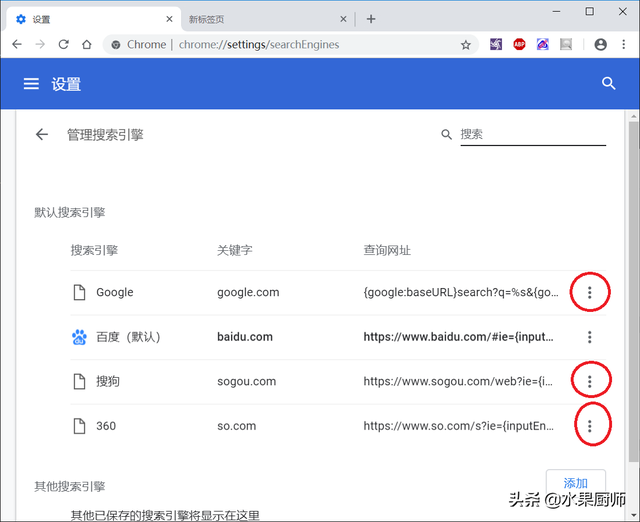The image size is (640, 522).
Task: Click the sogou.com keyword
Action: click(247, 381)
